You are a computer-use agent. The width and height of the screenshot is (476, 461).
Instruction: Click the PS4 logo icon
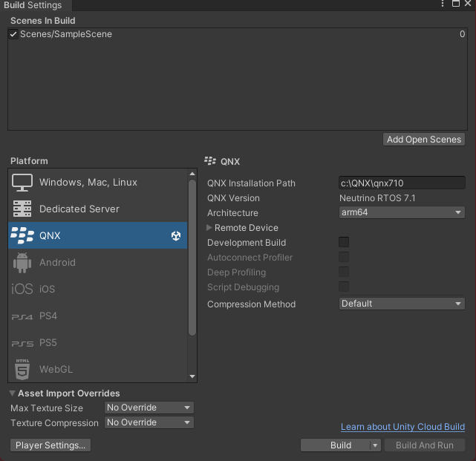point(22,317)
